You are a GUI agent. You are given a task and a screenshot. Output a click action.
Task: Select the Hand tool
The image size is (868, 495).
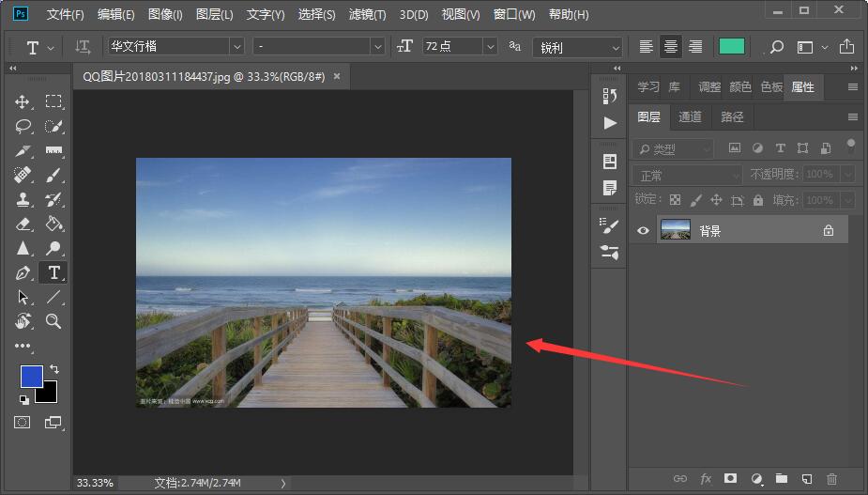[23, 321]
